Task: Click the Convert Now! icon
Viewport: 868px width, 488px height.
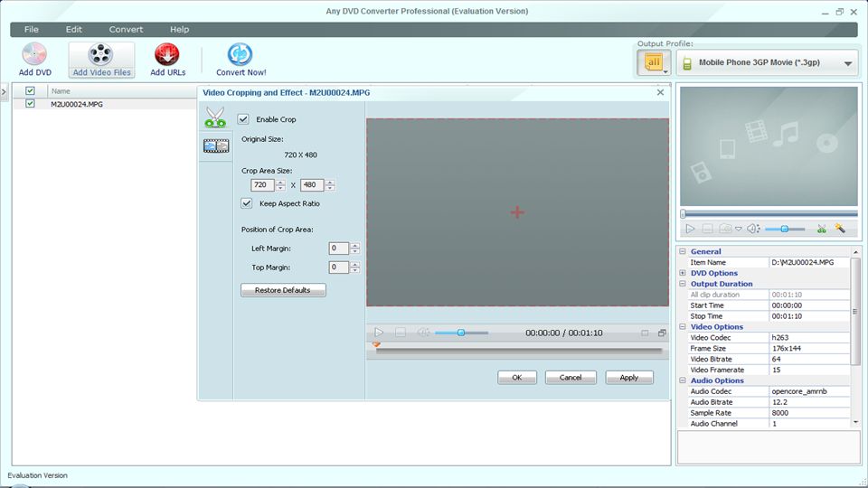Action: click(x=241, y=54)
